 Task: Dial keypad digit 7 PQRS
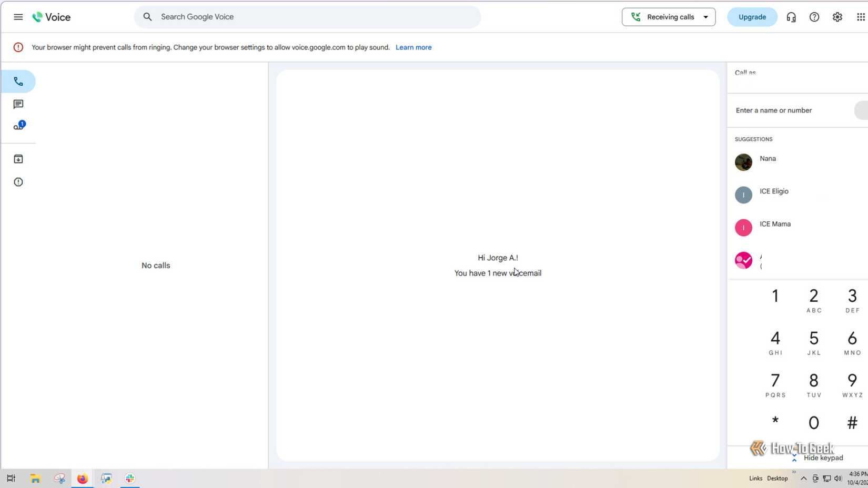(x=775, y=385)
